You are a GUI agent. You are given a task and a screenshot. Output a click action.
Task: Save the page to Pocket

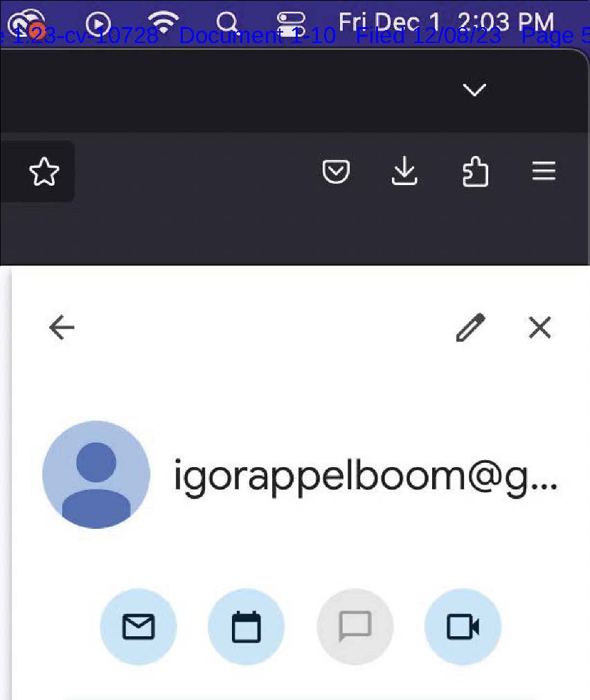[336, 171]
